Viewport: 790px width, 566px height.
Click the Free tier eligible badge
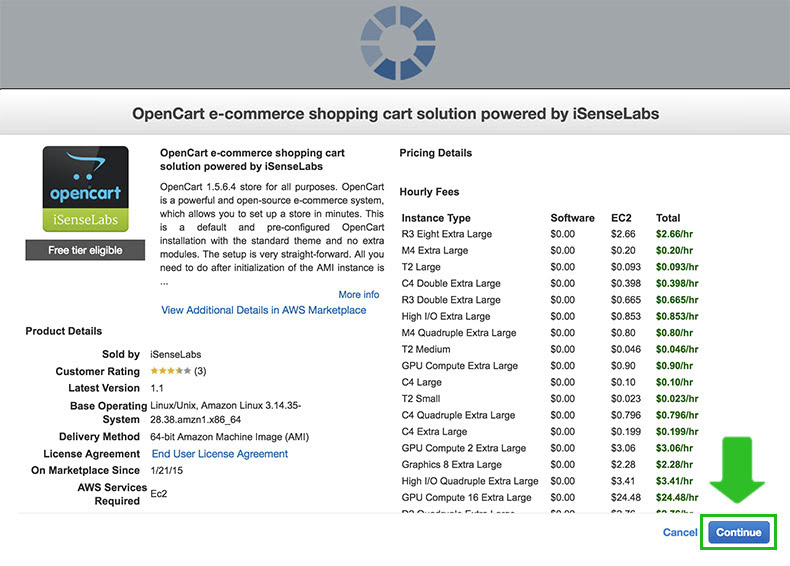click(x=85, y=250)
